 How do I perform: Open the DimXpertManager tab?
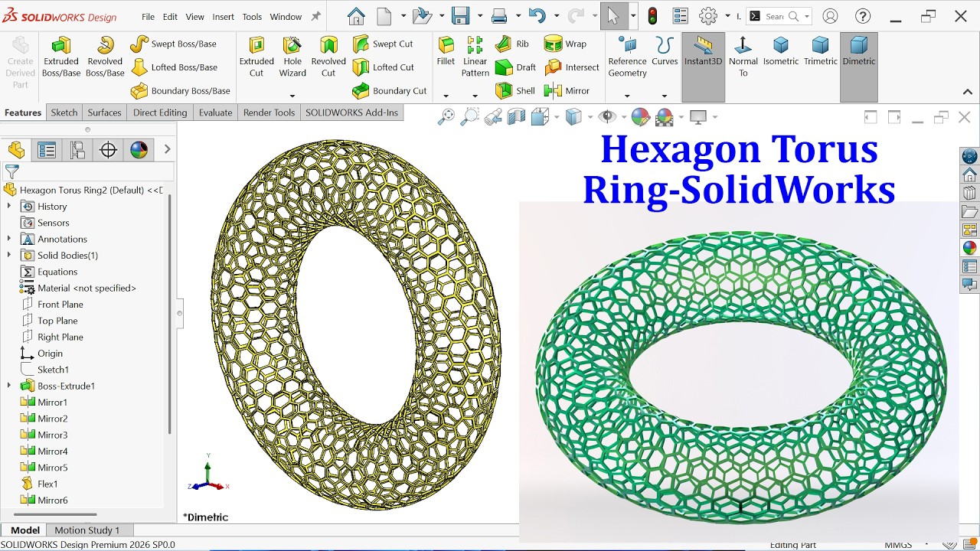108,150
